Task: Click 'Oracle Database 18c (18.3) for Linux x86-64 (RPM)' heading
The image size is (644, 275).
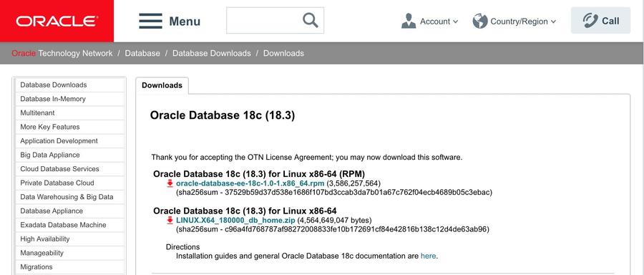Action: point(259,174)
